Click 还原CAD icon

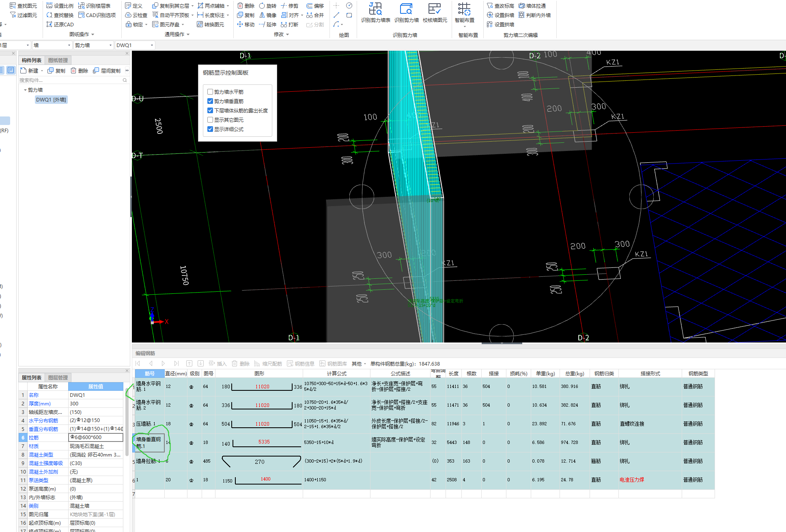[60, 24]
